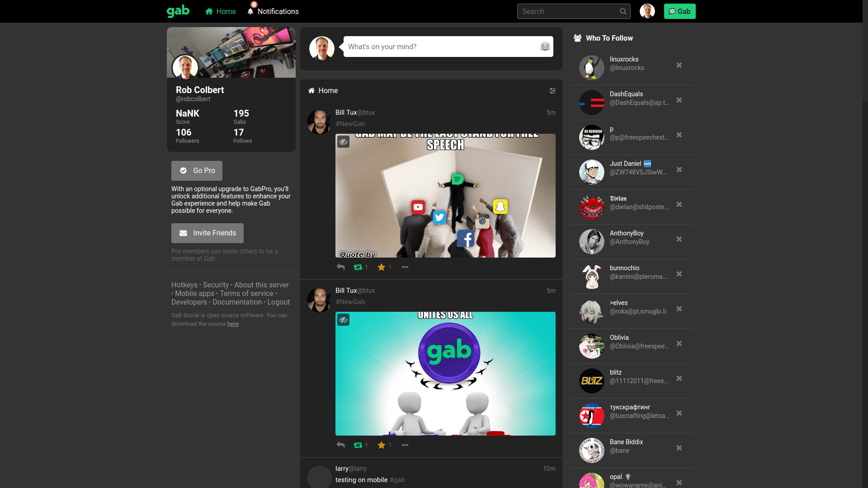This screenshot has height=488, width=868.
Task: Open linuxrocks penguin avatar
Action: point(592,68)
